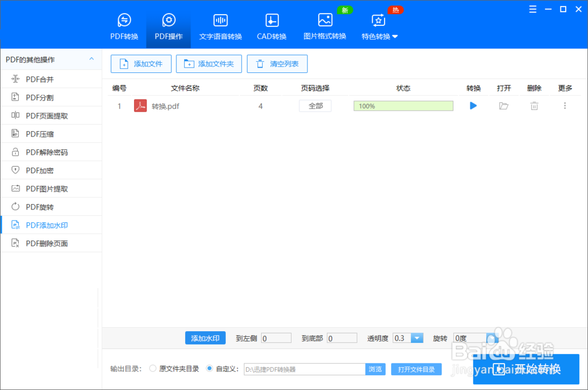Select the 自定义 radio option
Screen dimensions: 588x390
tap(209, 369)
